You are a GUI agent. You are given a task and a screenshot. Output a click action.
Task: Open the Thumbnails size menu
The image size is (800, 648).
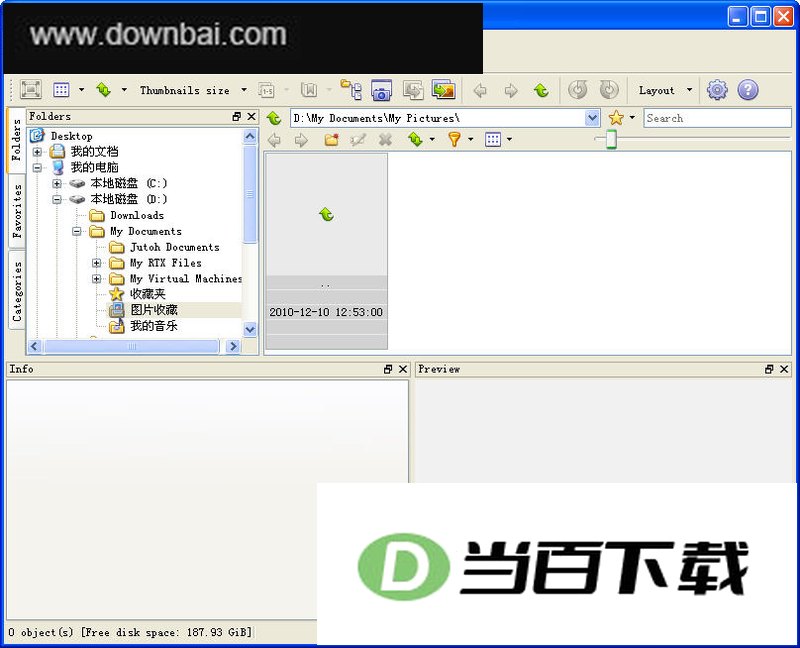click(193, 90)
